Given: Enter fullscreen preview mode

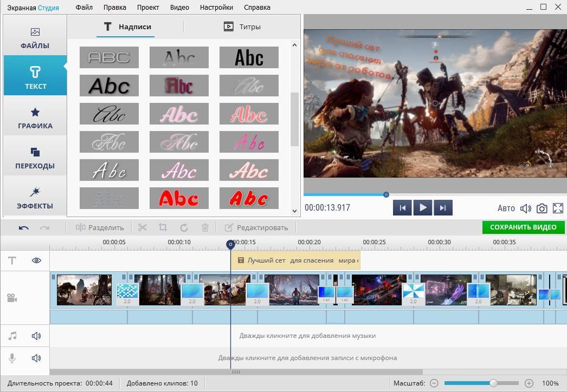Looking at the screenshot, I should click(558, 208).
